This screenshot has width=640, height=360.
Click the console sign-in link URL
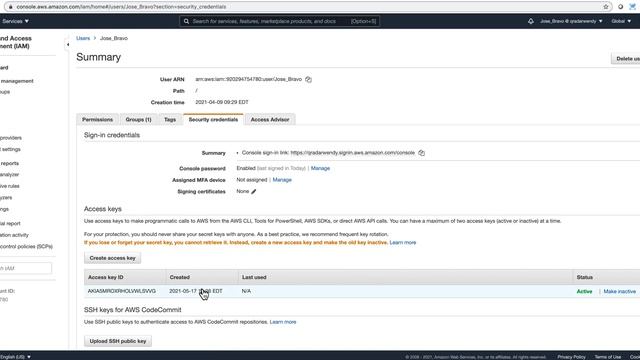[x=353, y=153]
